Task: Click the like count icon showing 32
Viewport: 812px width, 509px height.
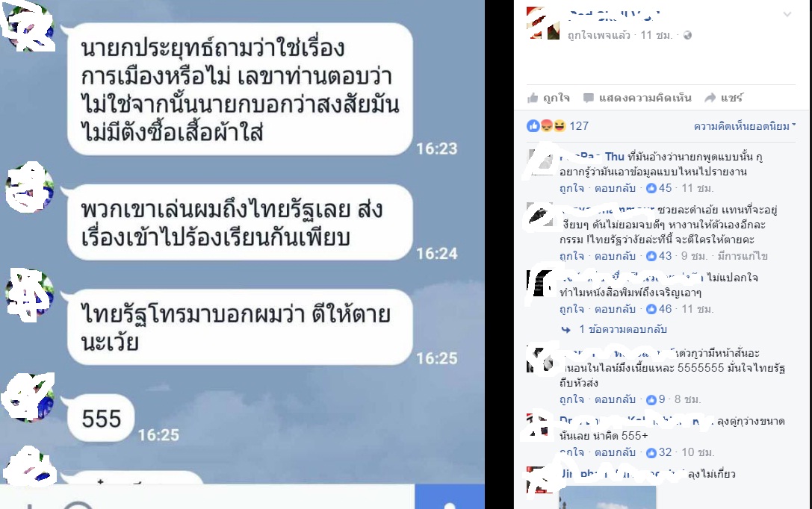Action: (651, 452)
